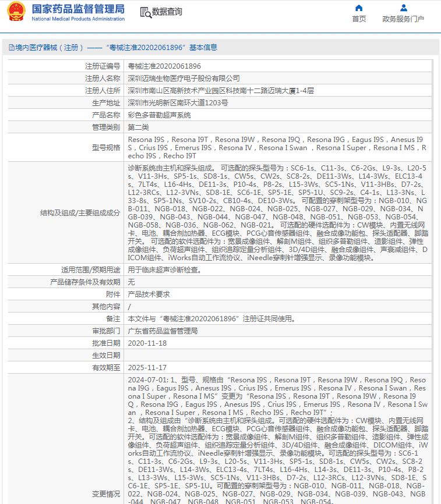441x504 pixels.
Task: Select the 注册证编号 label cell
Action: pyautogui.click(x=66, y=66)
